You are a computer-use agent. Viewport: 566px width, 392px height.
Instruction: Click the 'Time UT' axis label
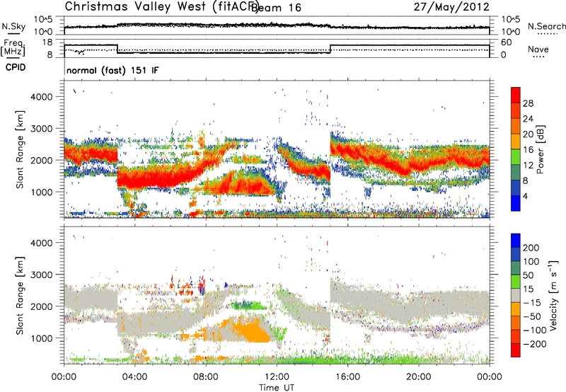click(277, 388)
